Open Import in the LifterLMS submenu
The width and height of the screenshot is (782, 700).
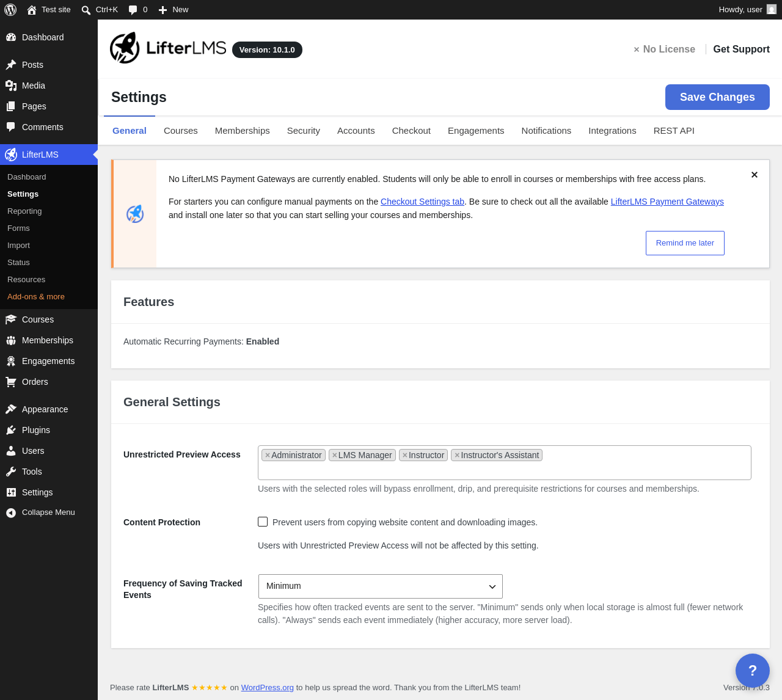click(x=18, y=246)
